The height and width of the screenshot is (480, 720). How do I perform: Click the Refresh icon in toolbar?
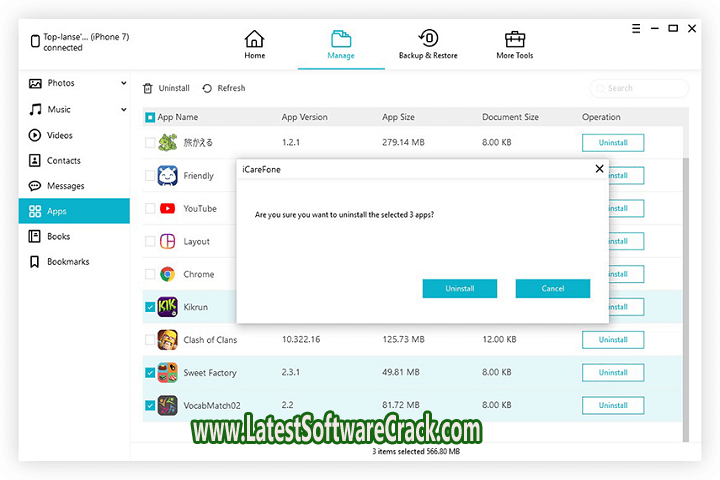[x=207, y=88]
